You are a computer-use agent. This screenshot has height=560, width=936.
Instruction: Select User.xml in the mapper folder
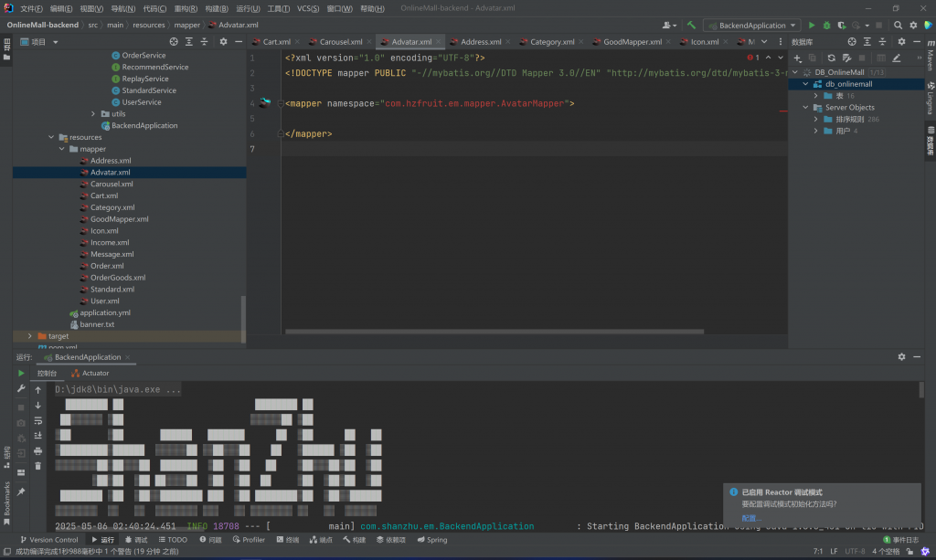104,301
